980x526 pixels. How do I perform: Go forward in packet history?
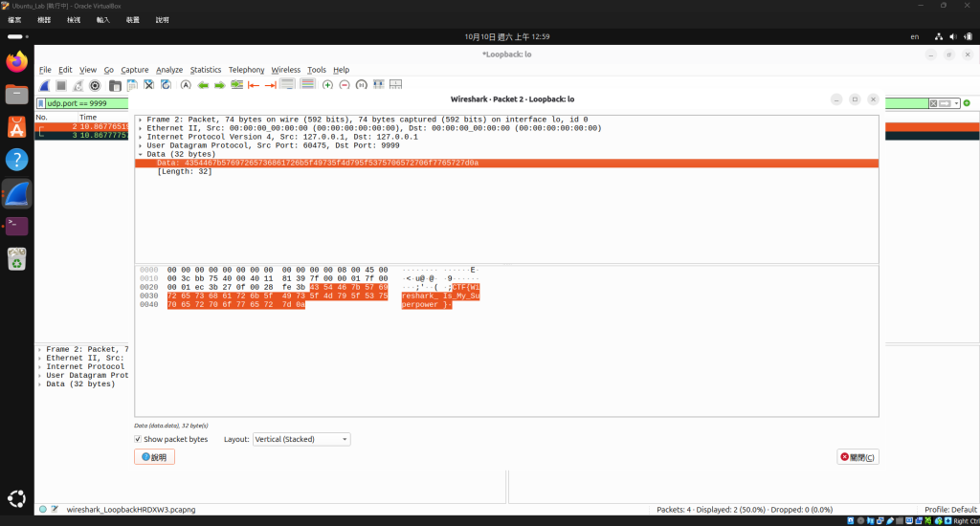click(x=220, y=85)
